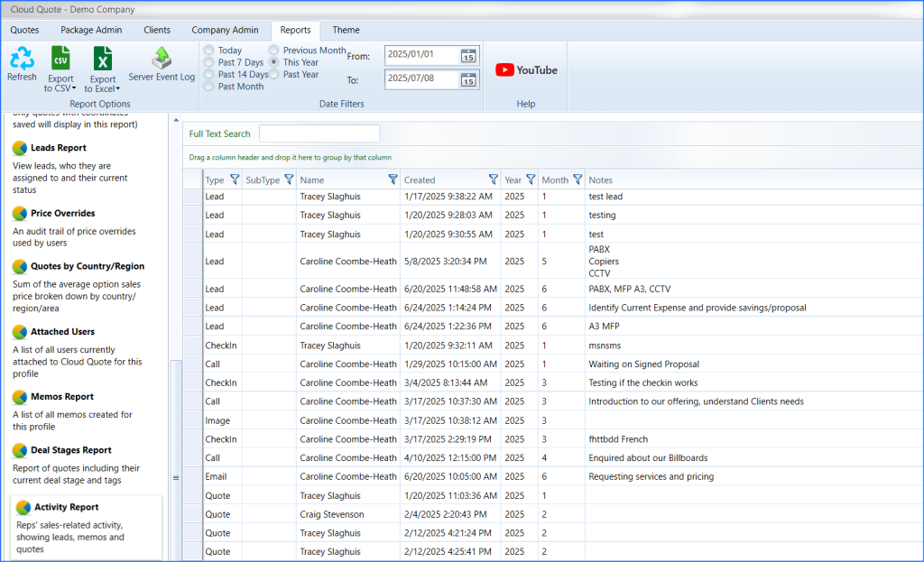Click the Full Text Search field
This screenshot has height=562, width=924.
pyautogui.click(x=319, y=134)
